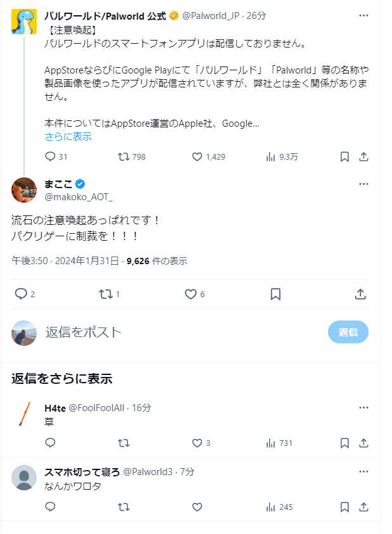This screenshot has height=534, width=392.
Task: Focus the 返信をポスト reply field
Action: (x=184, y=332)
